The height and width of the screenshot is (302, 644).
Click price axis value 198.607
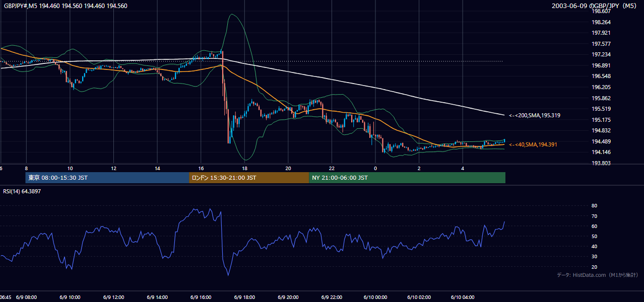(x=601, y=11)
